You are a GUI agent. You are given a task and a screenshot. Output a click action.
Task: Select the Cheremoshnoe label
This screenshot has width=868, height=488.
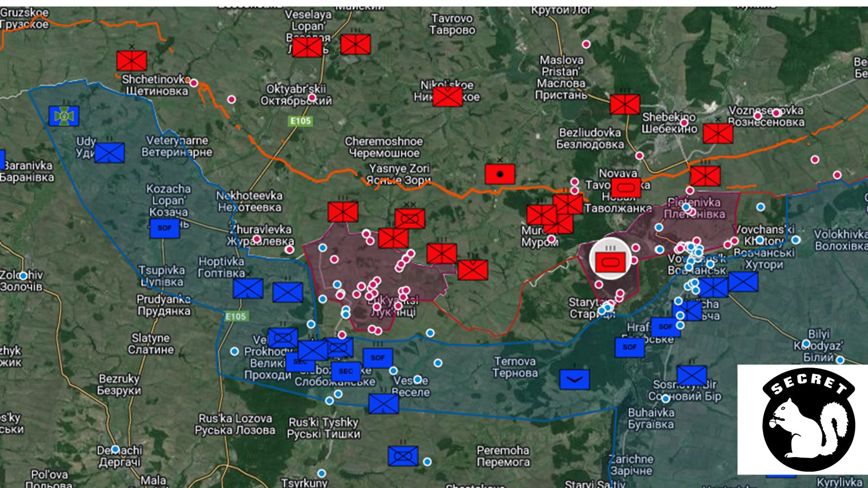coord(384,147)
